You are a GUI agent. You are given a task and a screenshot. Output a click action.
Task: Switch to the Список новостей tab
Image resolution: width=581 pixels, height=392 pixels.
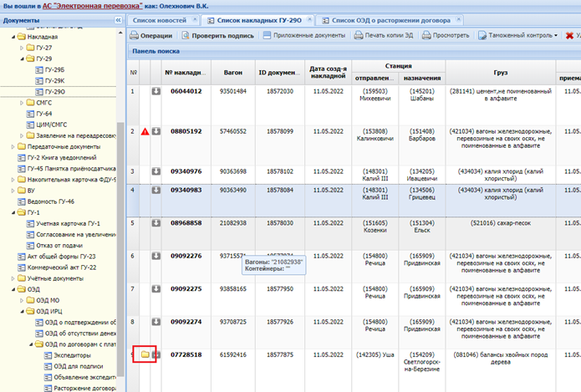click(x=160, y=20)
